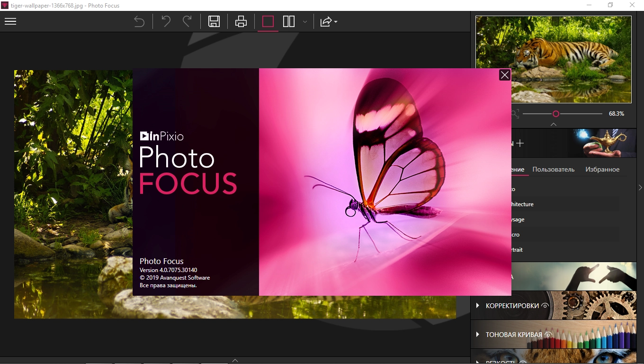This screenshot has height=364, width=644.
Task: Switch to the Пользователь tab
Action: click(x=554, y=169)
